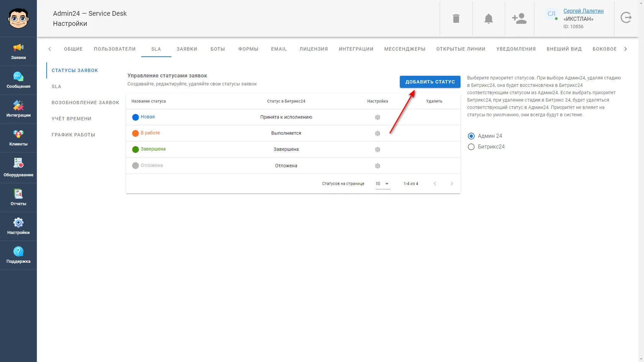This screenshot has width=644, height=362.
Task: Switch to the ПОЛЬЗОВАТЕЛИ tab
Action: coord(115,49)
